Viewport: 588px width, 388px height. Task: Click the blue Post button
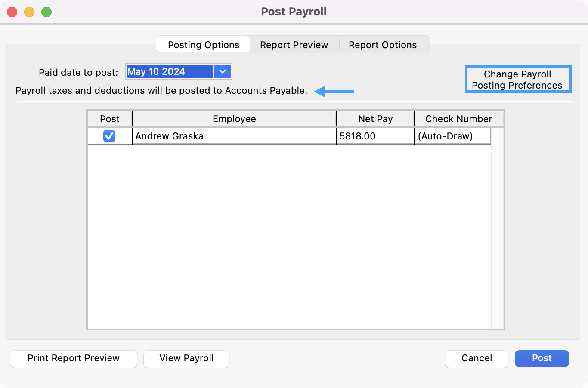[542, 358]
